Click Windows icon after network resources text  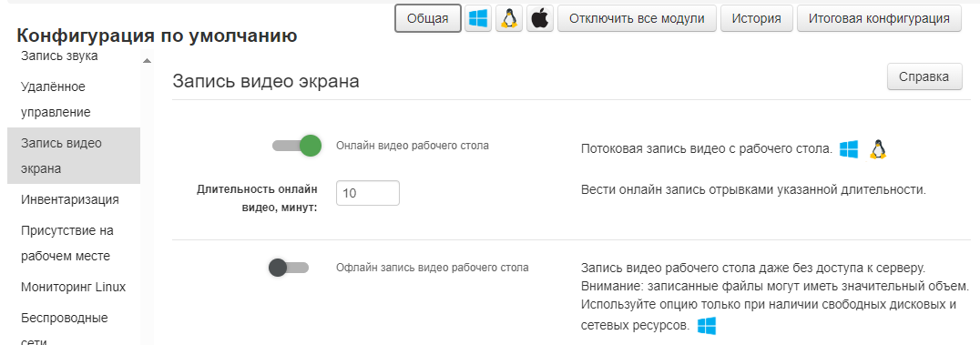(706, 326)
